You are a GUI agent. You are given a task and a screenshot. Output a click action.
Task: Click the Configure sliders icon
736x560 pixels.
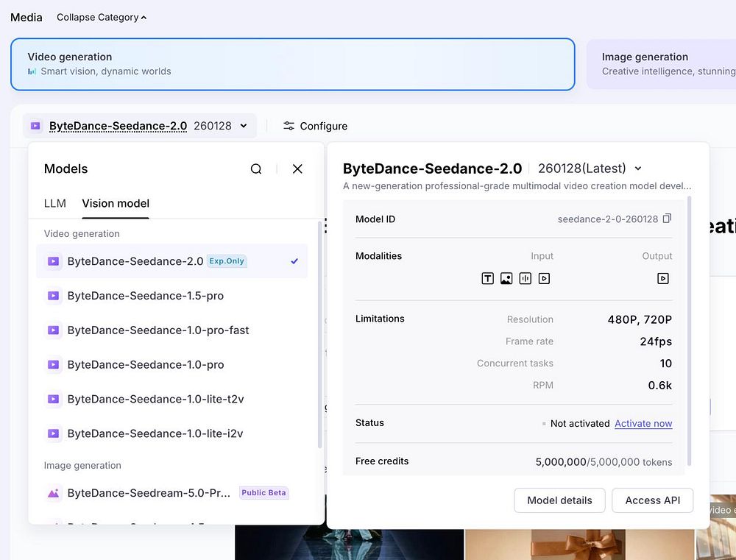point(289,126)
